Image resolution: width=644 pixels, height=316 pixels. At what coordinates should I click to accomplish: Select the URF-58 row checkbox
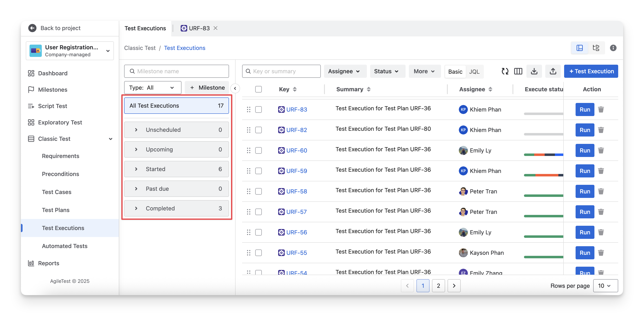coord(258,191)
